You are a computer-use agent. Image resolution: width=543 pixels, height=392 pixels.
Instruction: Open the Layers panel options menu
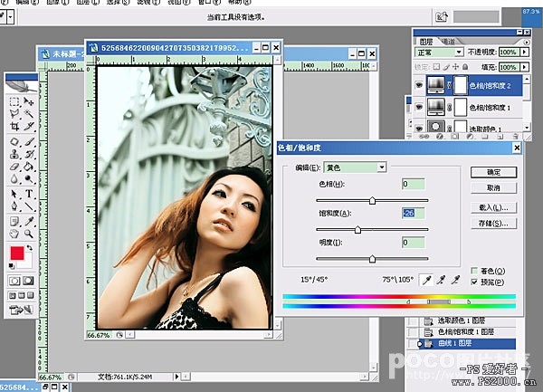point(527,42)
